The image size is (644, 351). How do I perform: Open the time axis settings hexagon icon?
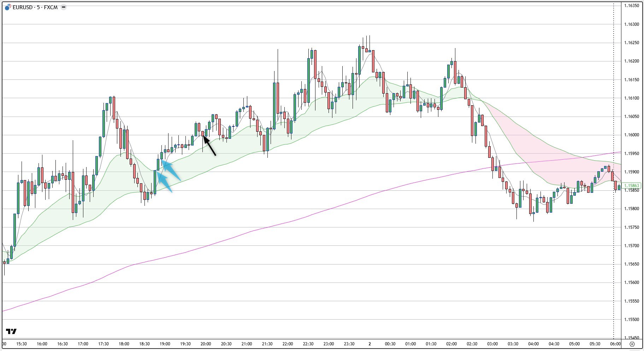point(633,343)
